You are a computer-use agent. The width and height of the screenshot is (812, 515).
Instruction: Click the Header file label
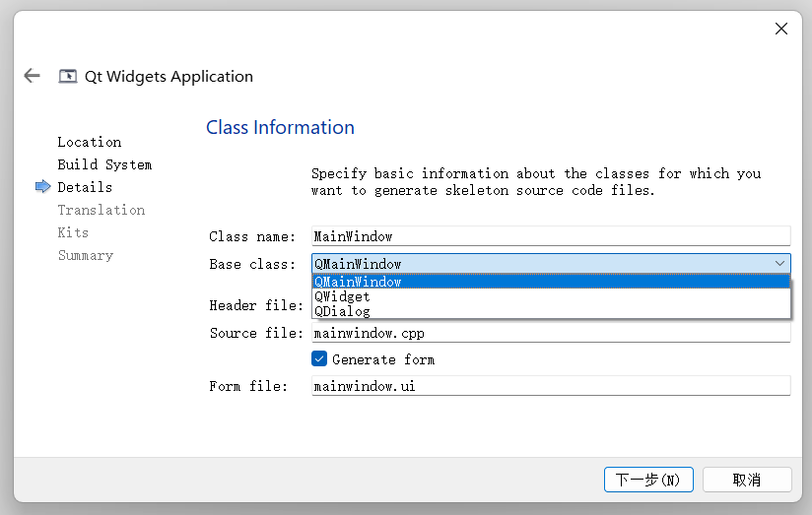(256, 305)
